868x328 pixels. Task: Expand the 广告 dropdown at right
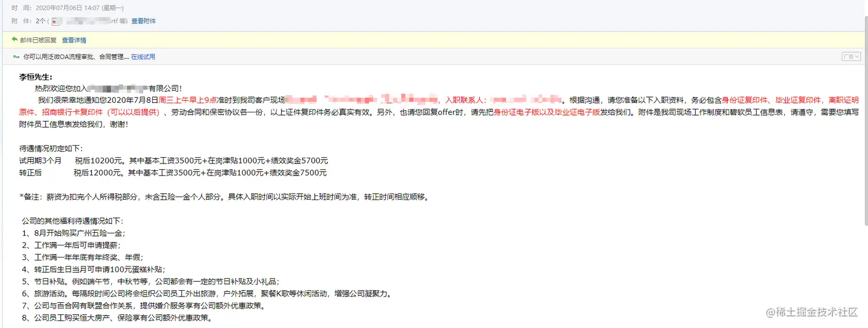point(851,57)
